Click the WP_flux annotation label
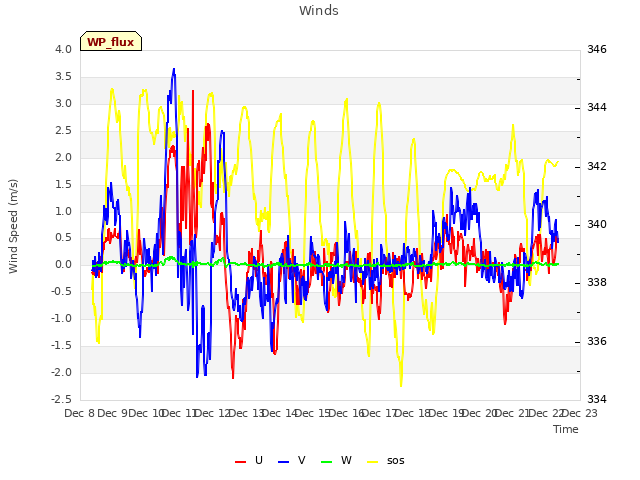 [111, 41]
